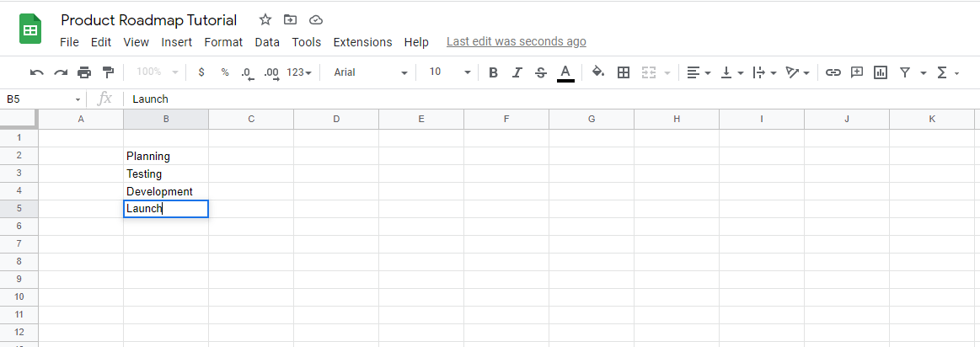
Task: Click the Insert comment icon
Action: (x=857, y=72)
